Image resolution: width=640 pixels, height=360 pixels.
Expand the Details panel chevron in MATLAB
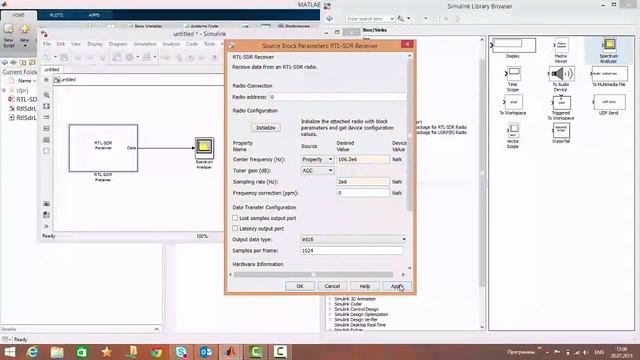(x=157, y=329)
